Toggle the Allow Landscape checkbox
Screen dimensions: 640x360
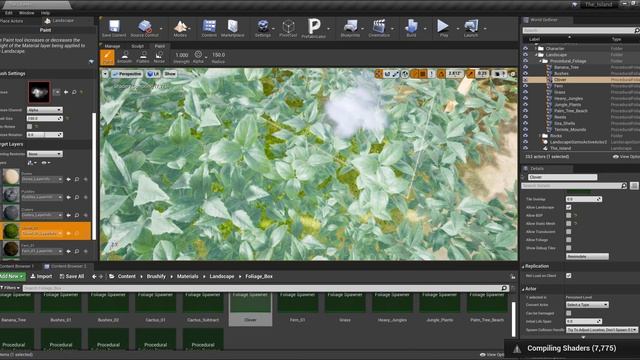point(569,207)
